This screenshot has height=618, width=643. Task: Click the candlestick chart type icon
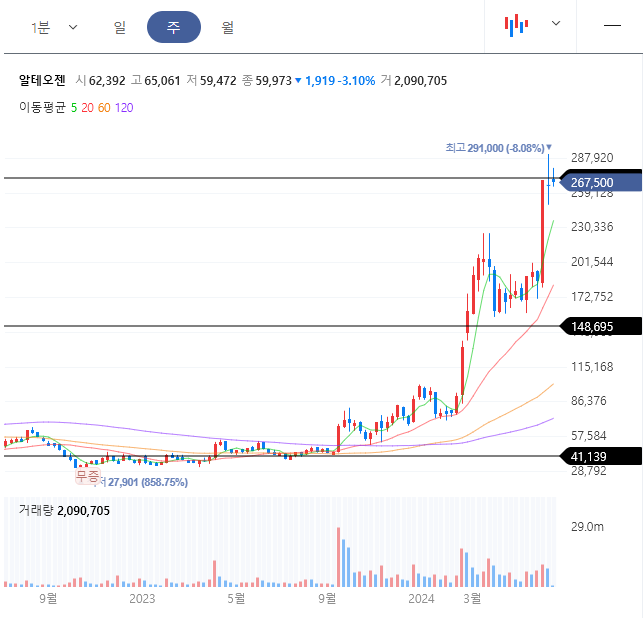(x=516, y=25)
